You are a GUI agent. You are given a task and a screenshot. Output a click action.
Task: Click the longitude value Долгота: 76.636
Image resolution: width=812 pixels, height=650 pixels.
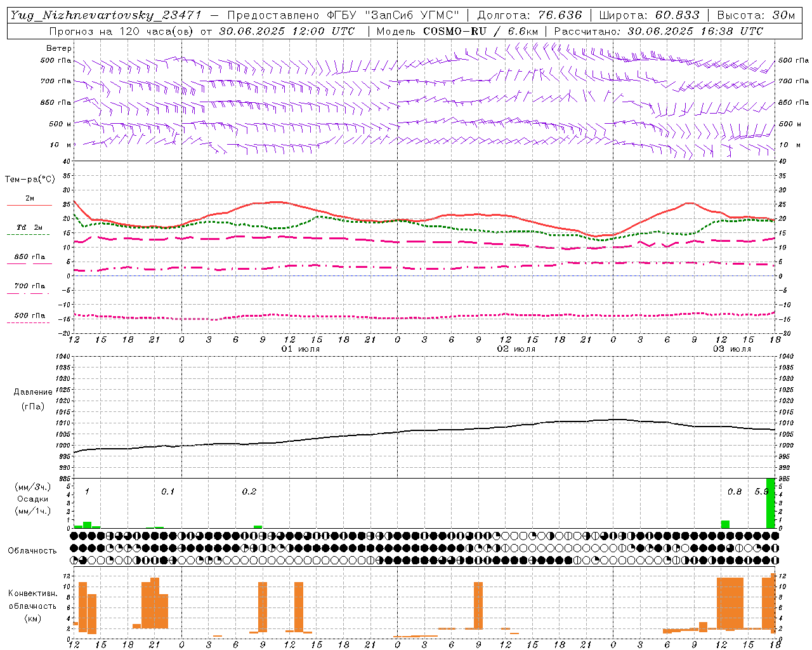[x=530, y=15]
